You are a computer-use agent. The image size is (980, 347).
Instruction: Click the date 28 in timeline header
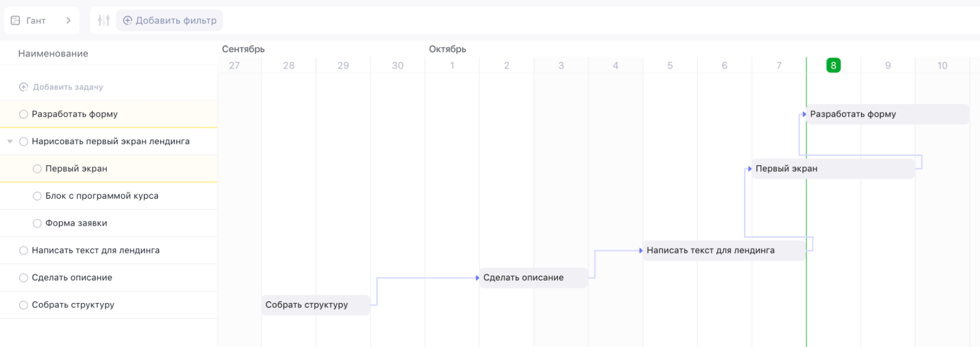point(289,65)
